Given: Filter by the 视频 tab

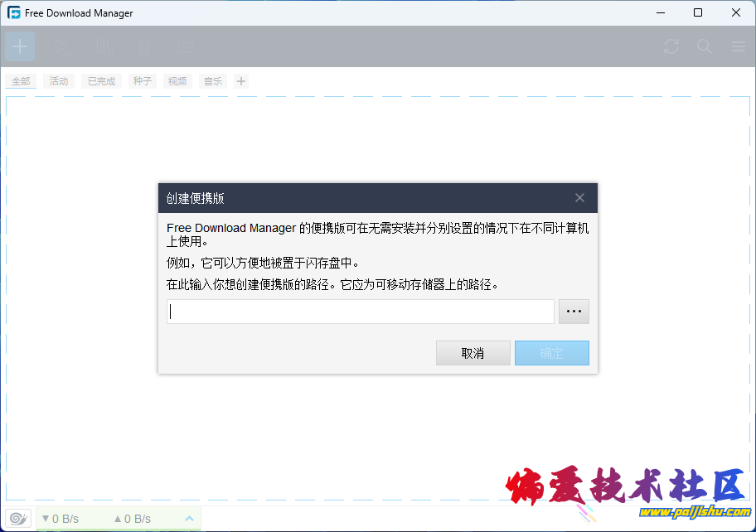Looking at the screenshot, I should click(x=177, y=81).
